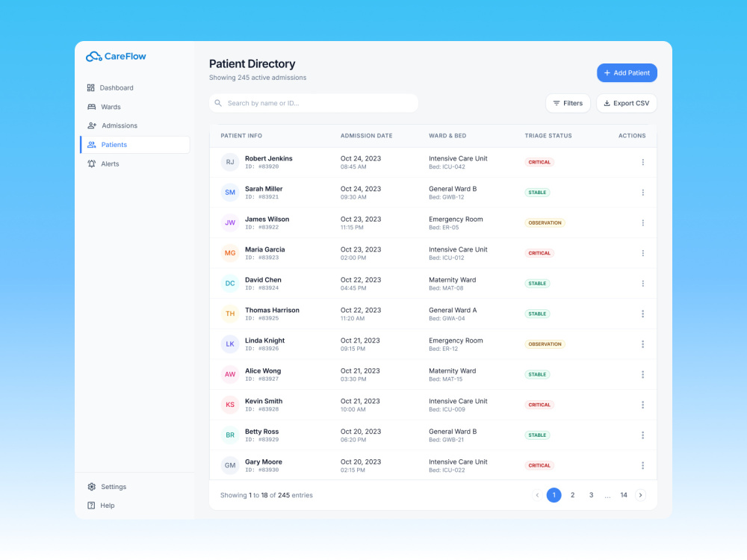This screenshot has width=747, height=560.
Task: Open actions menu for Robert Jenkins
Action: pos(642,162)
